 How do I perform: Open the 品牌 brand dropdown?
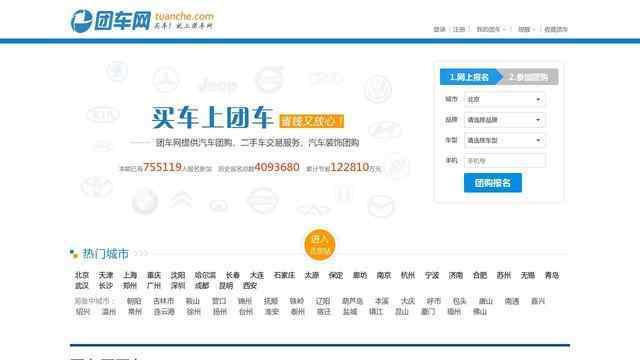(x=504, y=120)
